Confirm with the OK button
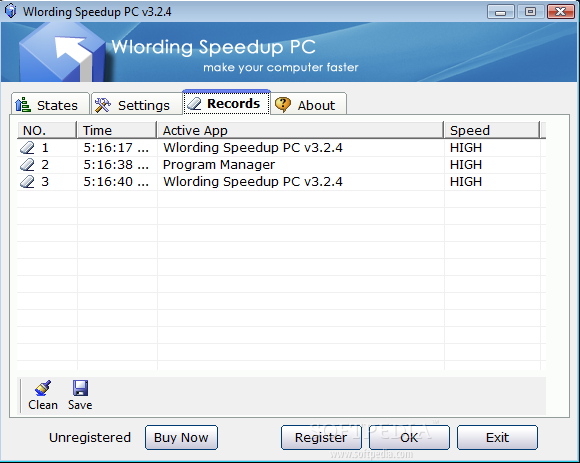The height and width of the screenshot is (463, 580). (x=409, y=437)
